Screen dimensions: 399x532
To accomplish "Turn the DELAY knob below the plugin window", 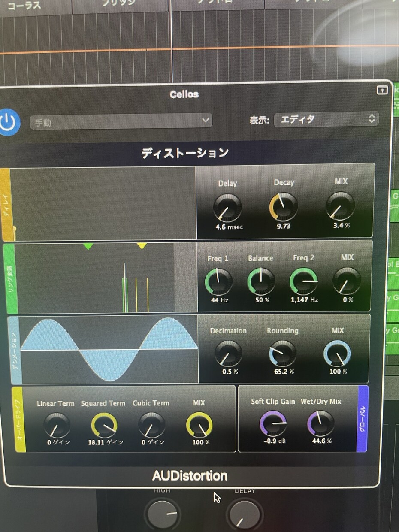I will tap(244, 514).
